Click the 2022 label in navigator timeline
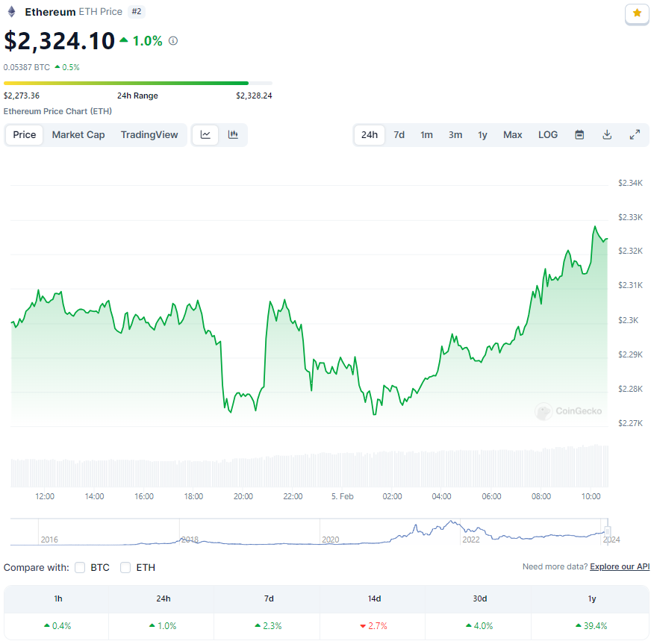The image size is (651, 644). tap(471, 540)
